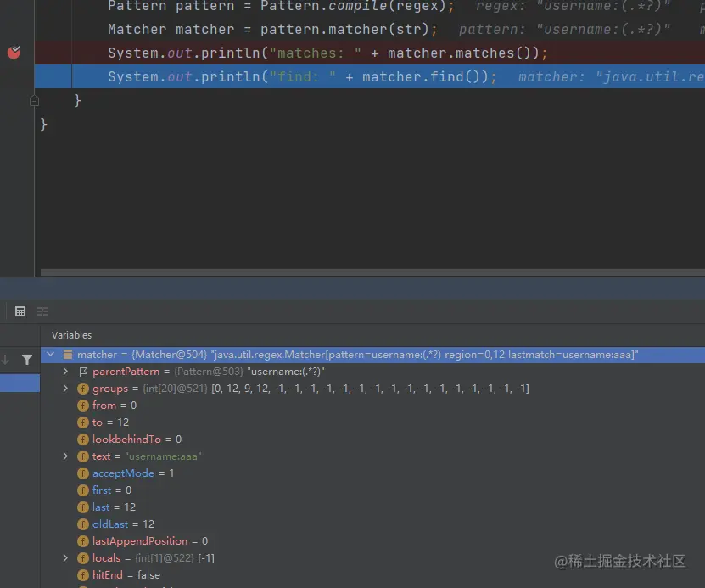Click the matcher object icon in Variables
Image resolution: width=705 pixels, height=588 pixels.
point(68,354)
